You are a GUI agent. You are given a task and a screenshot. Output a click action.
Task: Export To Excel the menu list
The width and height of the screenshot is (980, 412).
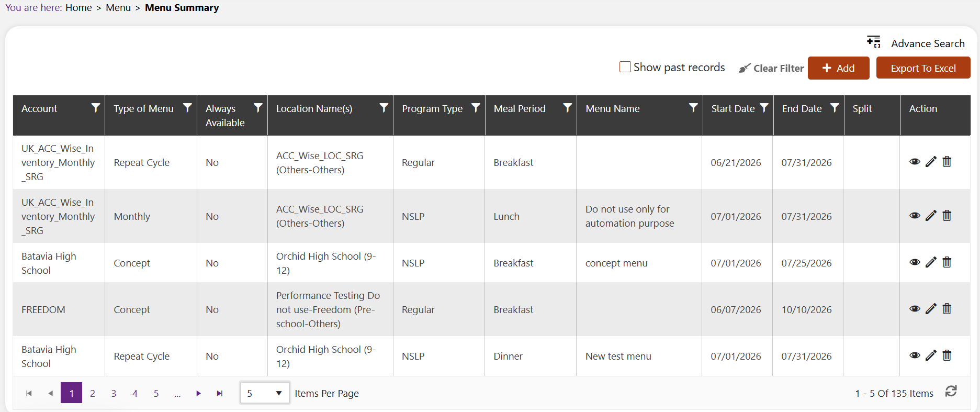coord(923,68)
